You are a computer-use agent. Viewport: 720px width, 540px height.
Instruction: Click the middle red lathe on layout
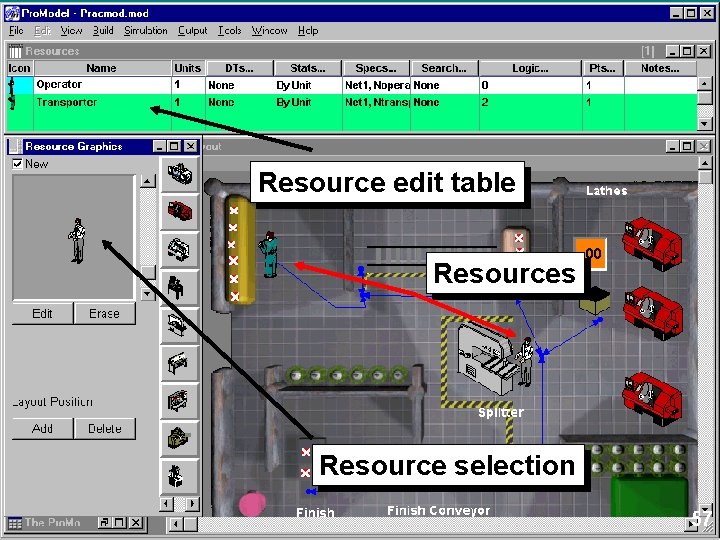652,313
